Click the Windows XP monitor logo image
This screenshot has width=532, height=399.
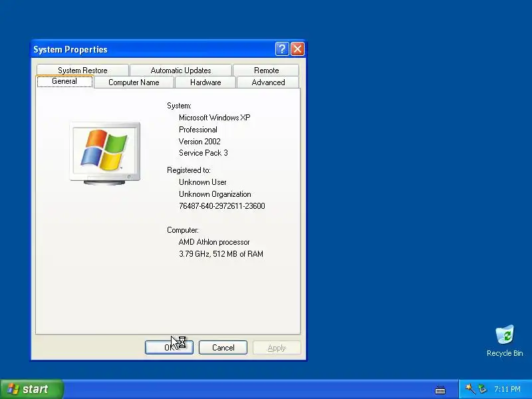tap(105, 154)
